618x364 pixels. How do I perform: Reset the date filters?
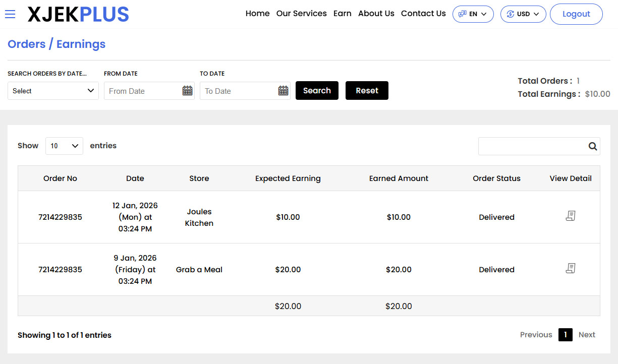tap(367, 90)
